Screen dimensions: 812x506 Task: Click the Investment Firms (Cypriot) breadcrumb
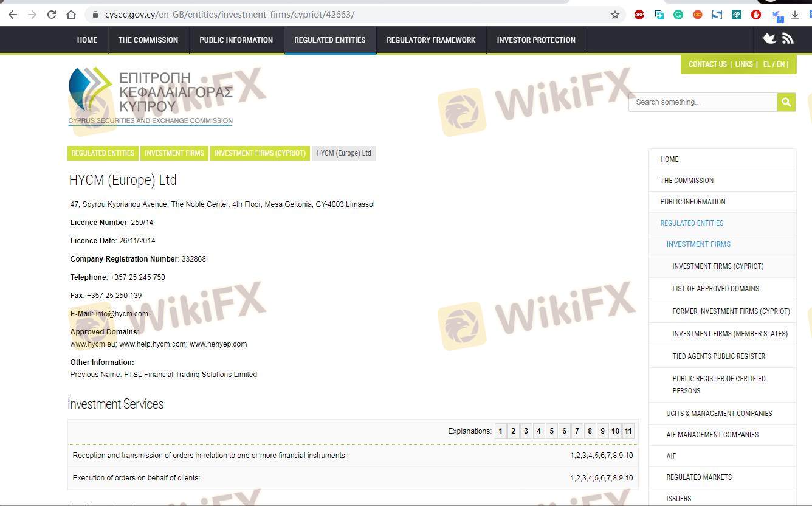coord(260,153)
